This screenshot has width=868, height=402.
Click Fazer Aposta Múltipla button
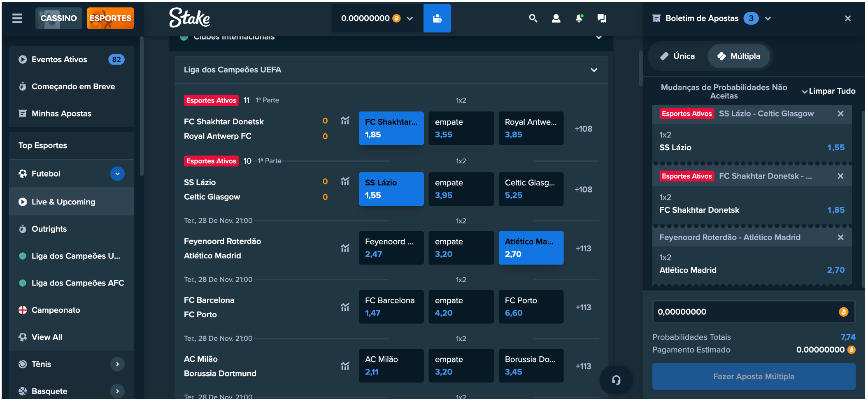click(x=754, y=376)
